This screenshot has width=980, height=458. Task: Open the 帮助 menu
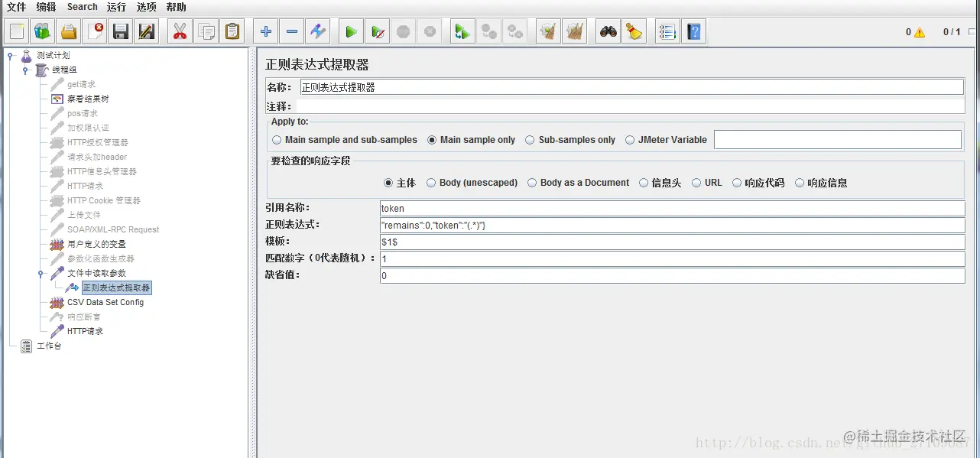(x=176, y=7)
